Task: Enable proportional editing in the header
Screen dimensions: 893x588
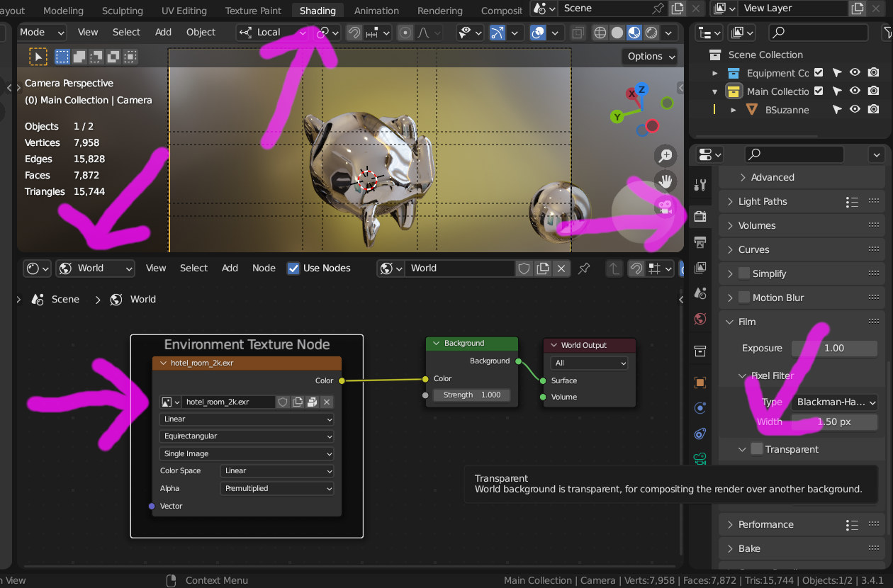Action: click(x=405, y=33)
